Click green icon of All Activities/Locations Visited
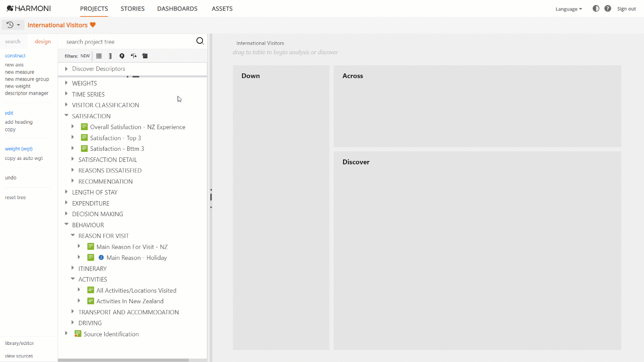 [91, 290]
